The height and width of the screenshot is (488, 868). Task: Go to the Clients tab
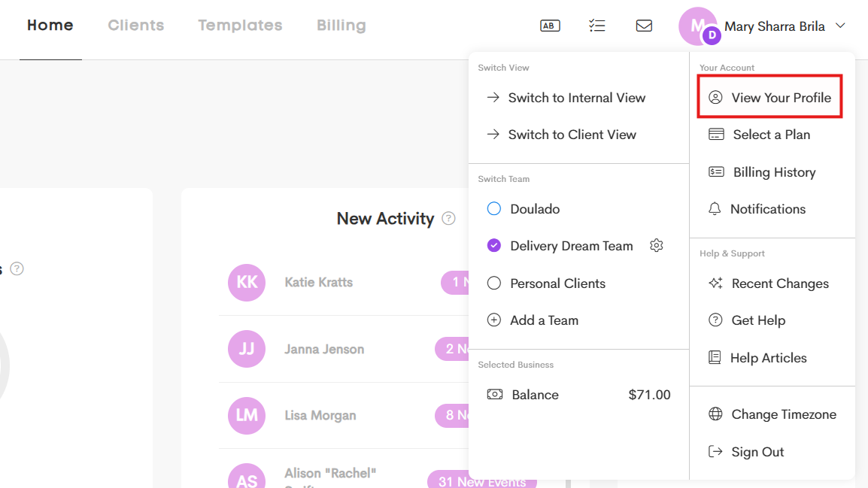pyautogui.click(x=135, y=26)
